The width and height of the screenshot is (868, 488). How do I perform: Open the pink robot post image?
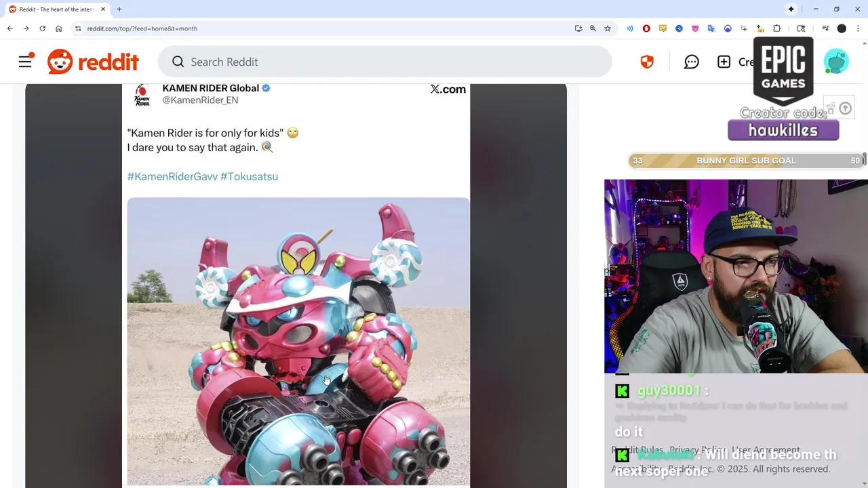298,342
